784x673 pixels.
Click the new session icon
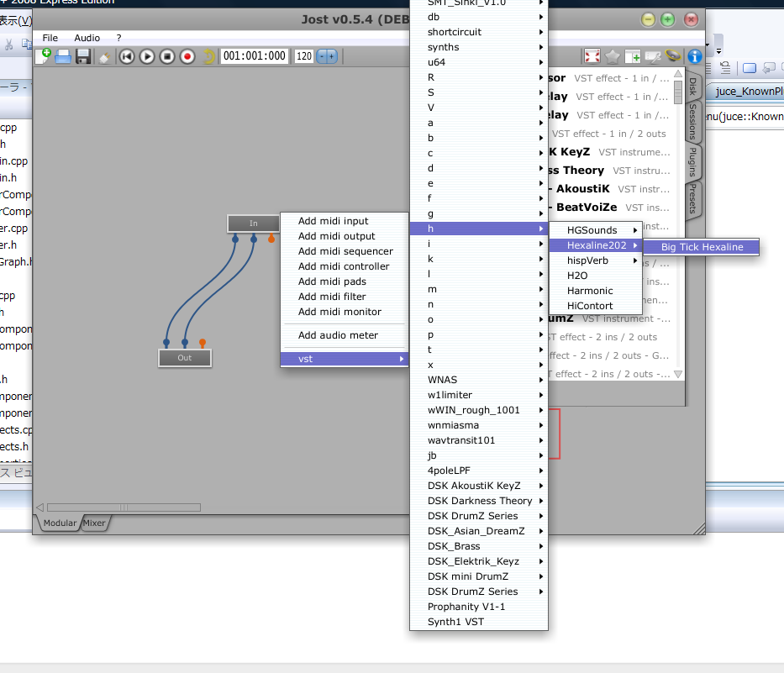pos(43,56)
